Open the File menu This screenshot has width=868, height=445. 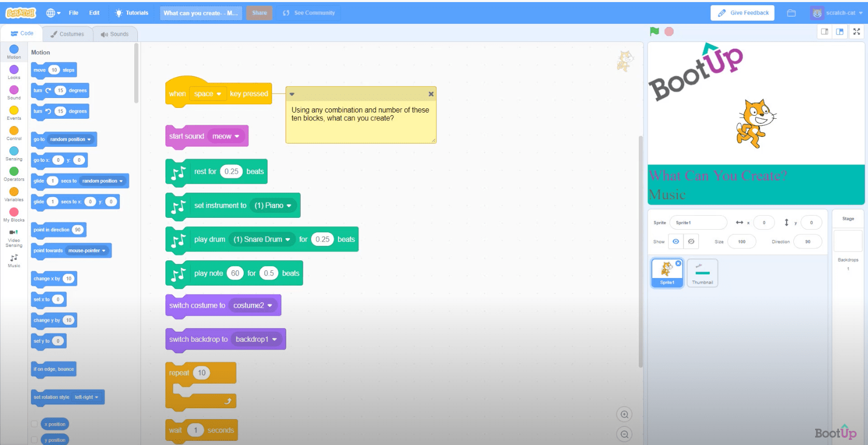point(74,13)
